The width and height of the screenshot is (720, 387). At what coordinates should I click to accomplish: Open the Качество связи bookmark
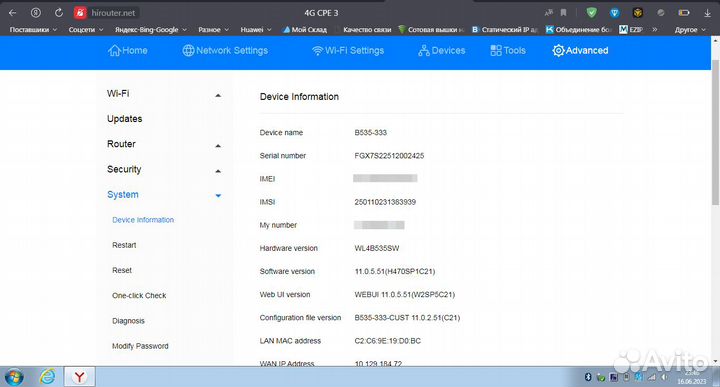367,29
